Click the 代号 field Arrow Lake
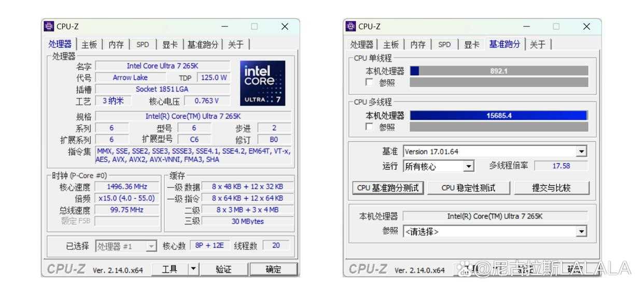The width and height of the screenshot is (644, 291). coord(130,77)
